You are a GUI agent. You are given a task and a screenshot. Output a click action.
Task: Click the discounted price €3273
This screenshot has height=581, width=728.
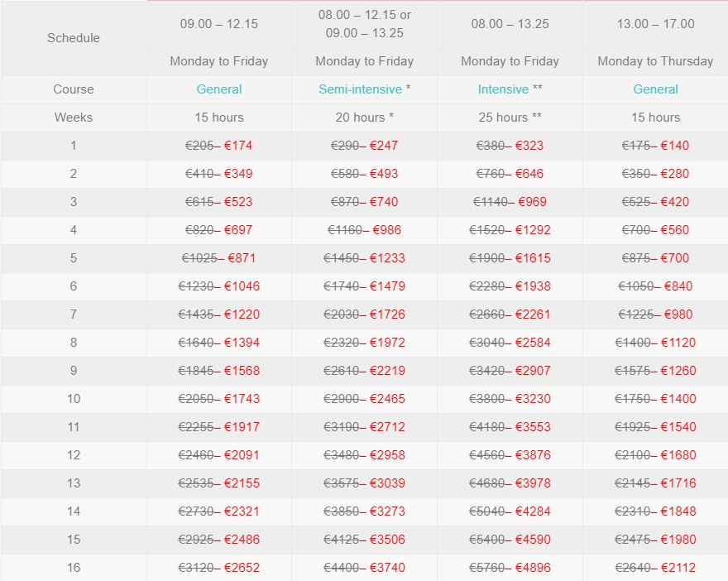(387, 511)
